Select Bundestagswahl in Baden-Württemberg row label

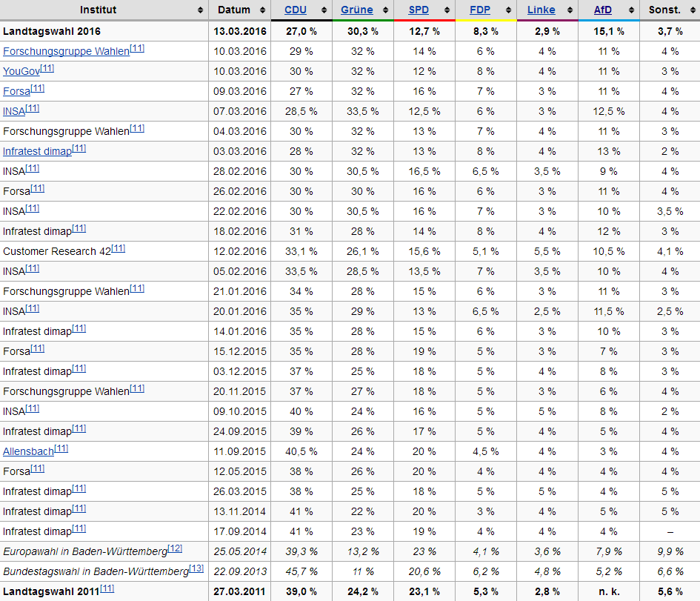(96, 572)
